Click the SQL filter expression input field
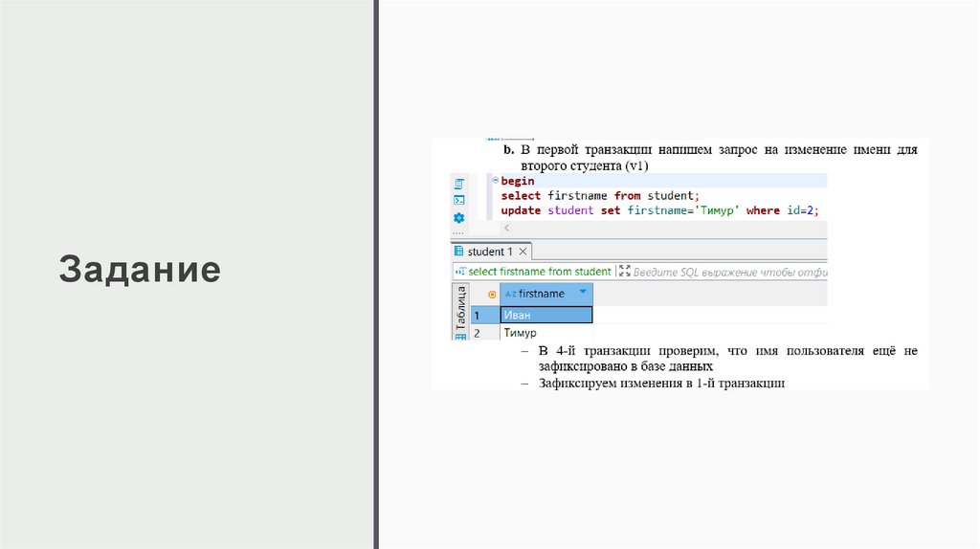Viewport: 980px width, 549px height. 729,272
